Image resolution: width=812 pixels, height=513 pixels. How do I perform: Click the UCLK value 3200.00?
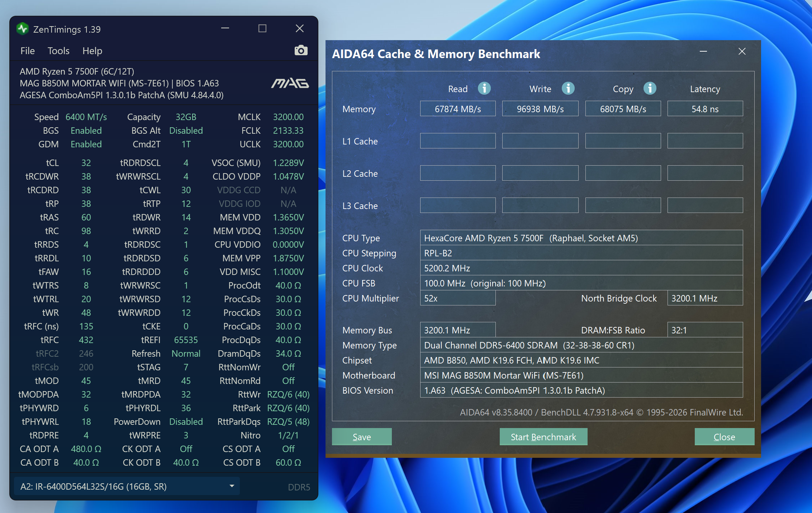pos(288,144)
